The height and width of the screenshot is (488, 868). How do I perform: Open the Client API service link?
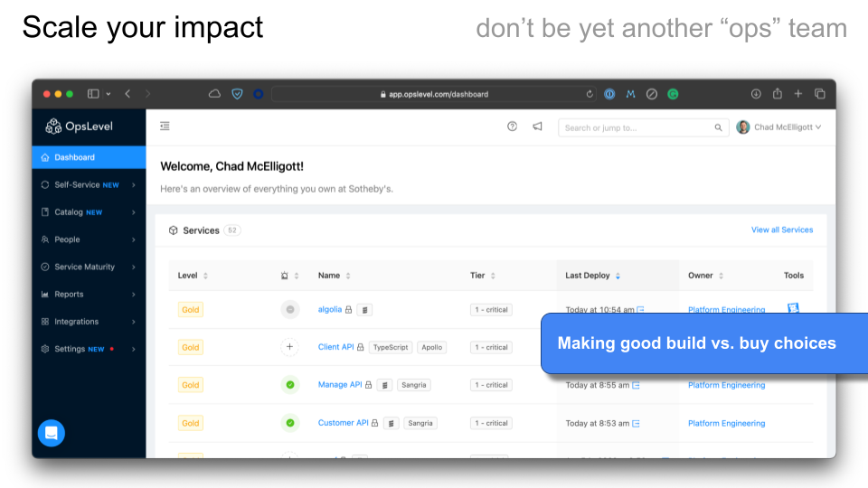click(x=335, y=347)
